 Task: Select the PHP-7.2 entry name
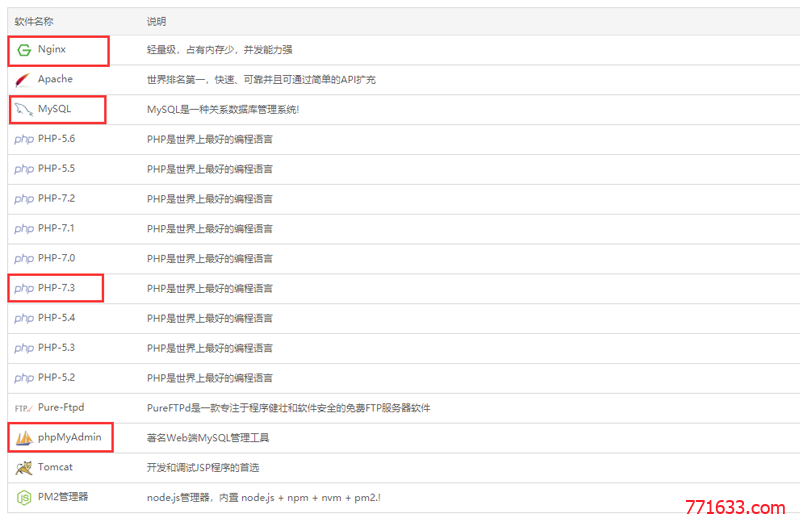click(56, 198)
